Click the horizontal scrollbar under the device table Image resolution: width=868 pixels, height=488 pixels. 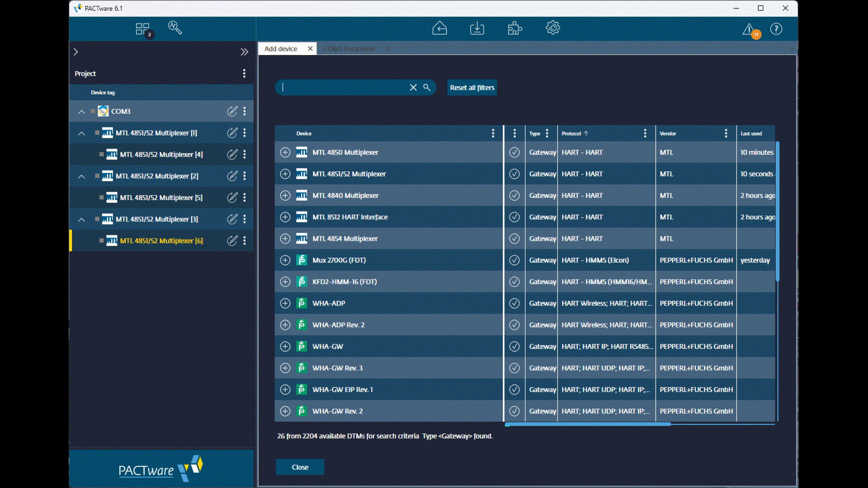pos(588,424)
